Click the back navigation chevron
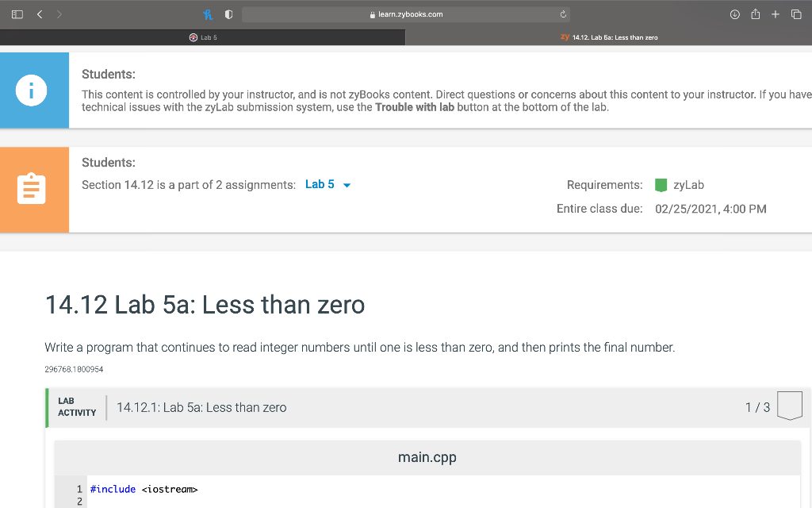The image size is (812, 508). tap(37, 13)
